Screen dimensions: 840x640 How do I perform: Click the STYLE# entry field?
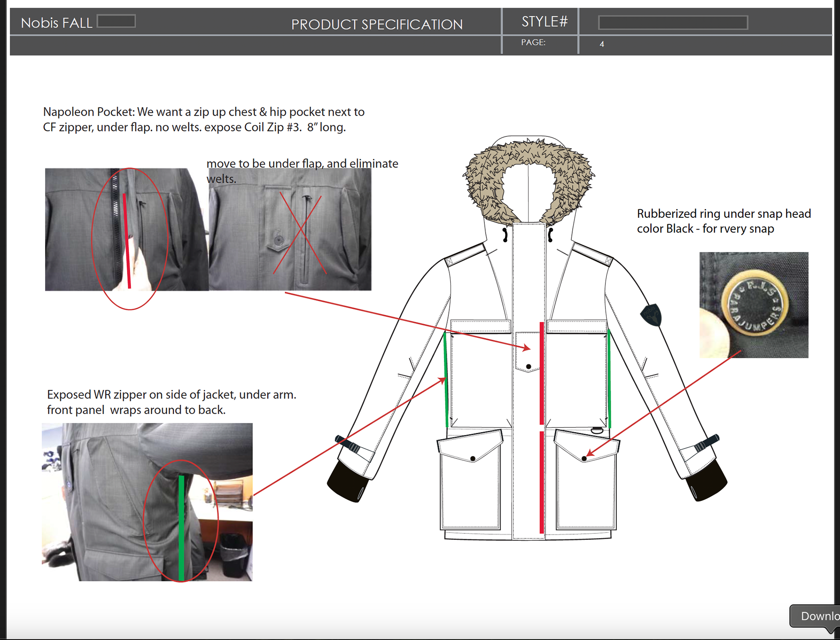click(672, 22)
